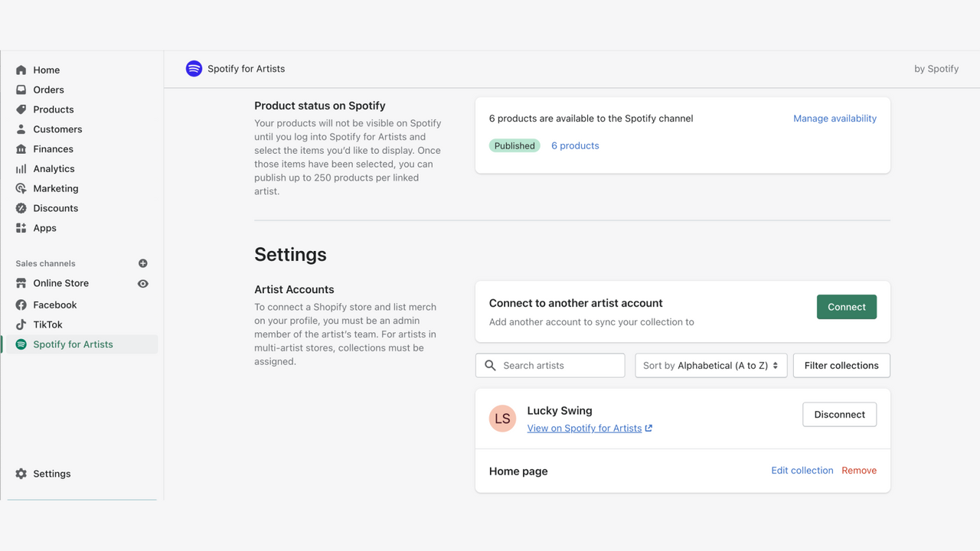Open View on Spotify for Artists link
The image size is (980, 551).
pos(584,429)
